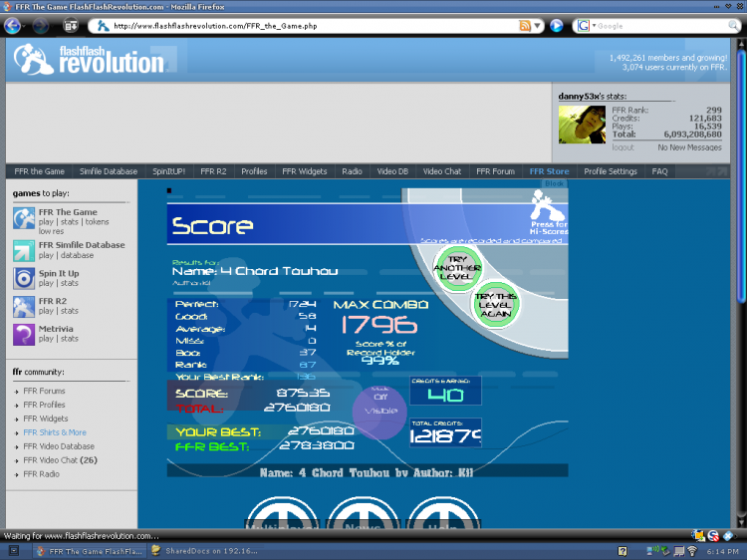The height and width of the screenshot is (560, 747).
Task: Open the FFR Store tab
Action: [549, 171]
